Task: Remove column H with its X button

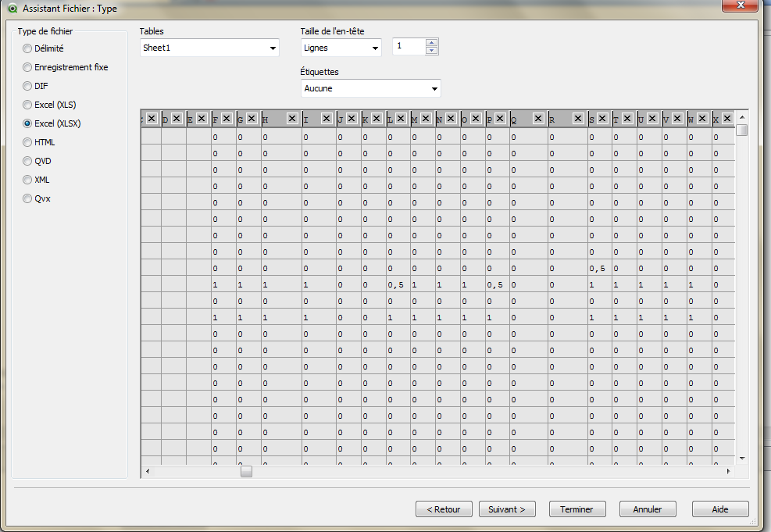Action: pyautogui.click(x=292, y=119)
